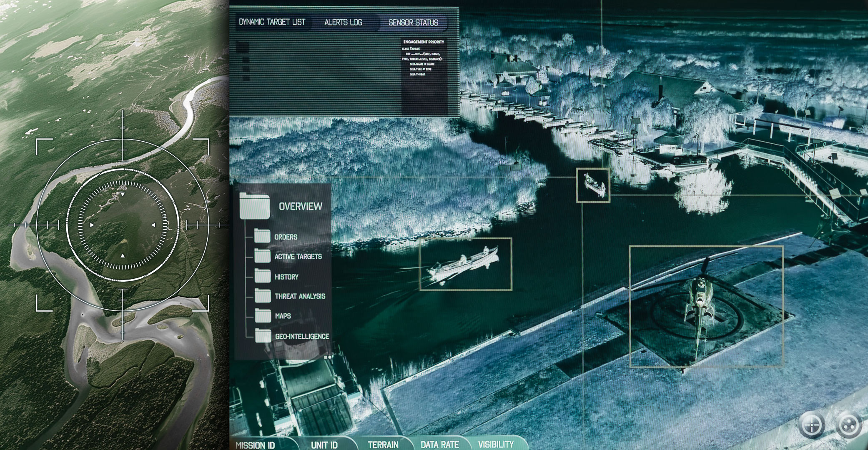Click the Threat Analysis folder icon

pyautogui.click(x=262, y=295)
